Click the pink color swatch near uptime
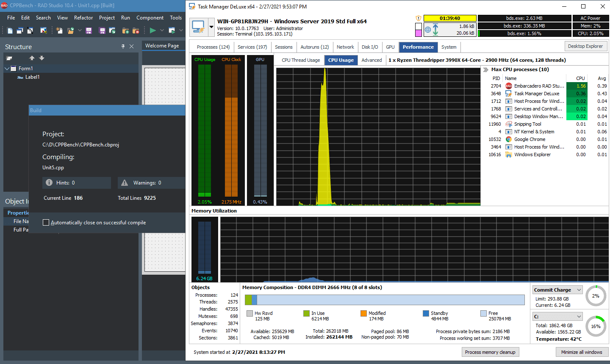 click(418, 33)
